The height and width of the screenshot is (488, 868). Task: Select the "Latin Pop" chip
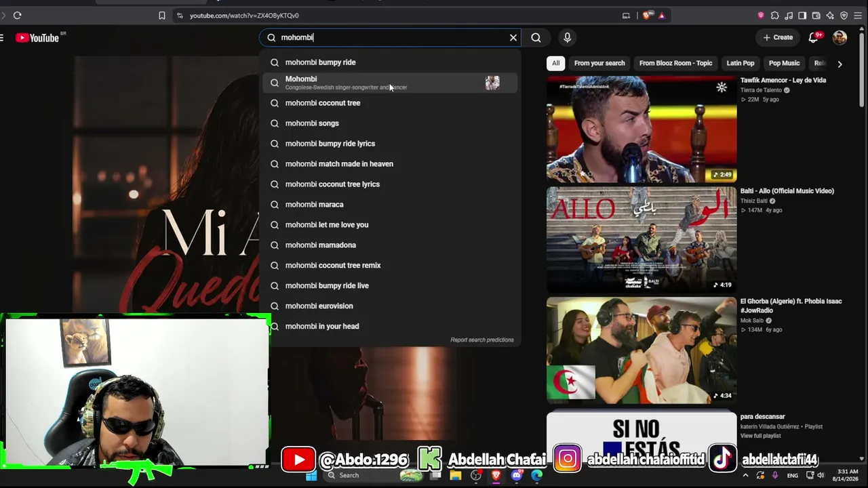[x=741, y=64]
